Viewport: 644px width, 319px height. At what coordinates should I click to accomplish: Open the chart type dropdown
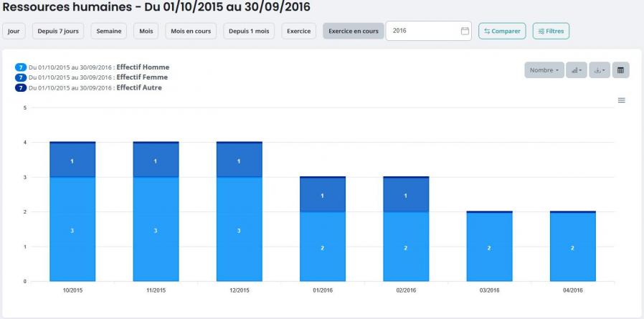coord(577,70)
